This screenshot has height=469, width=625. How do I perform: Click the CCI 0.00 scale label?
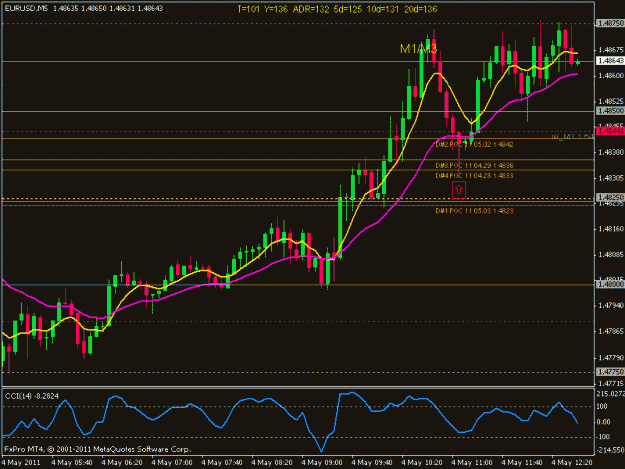605,422
